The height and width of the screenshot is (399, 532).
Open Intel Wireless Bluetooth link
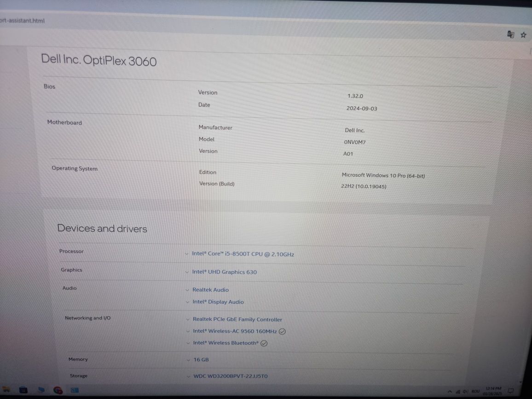pos(226,343)
